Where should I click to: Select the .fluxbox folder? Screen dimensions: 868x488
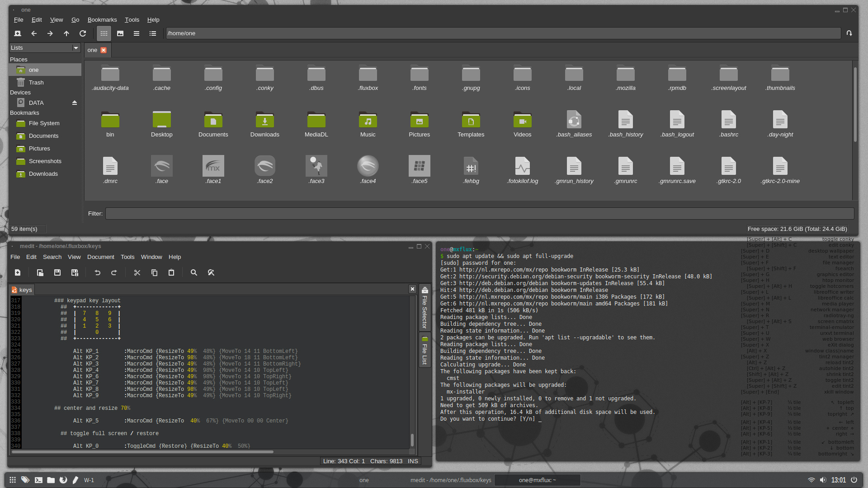point(368,78)
